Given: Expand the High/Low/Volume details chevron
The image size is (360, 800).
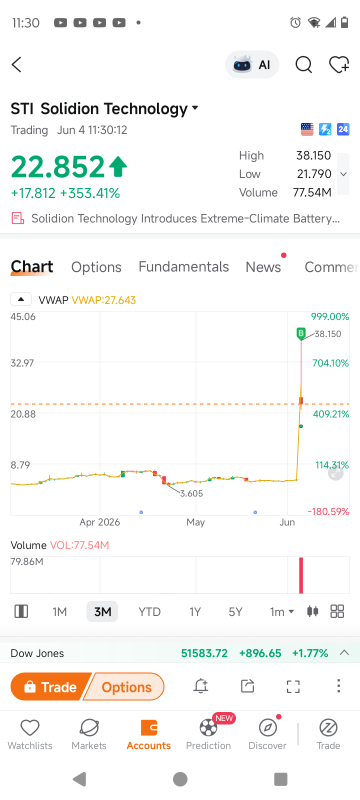Looking at the screenshot, I should [x=344, y=174].
